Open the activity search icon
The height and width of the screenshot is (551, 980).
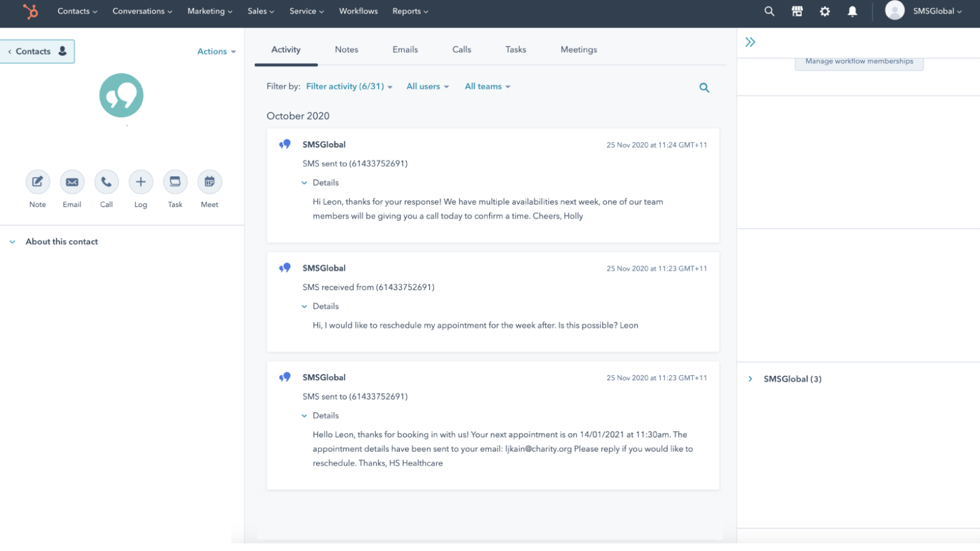pos(704,87)
